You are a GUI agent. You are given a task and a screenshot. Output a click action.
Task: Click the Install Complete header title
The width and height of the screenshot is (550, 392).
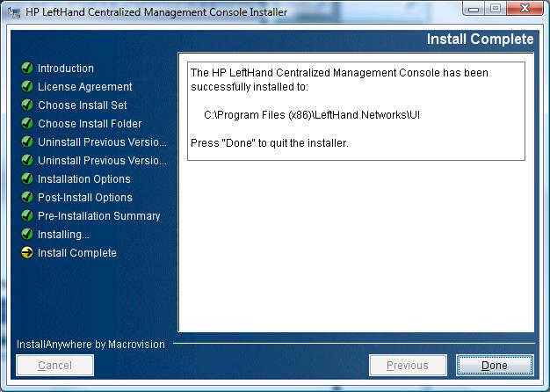pos(480,40)
